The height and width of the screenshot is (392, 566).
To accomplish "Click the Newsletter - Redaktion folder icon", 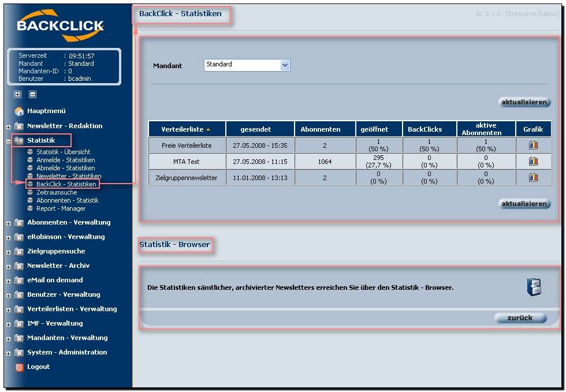I will tap(18, 126).
